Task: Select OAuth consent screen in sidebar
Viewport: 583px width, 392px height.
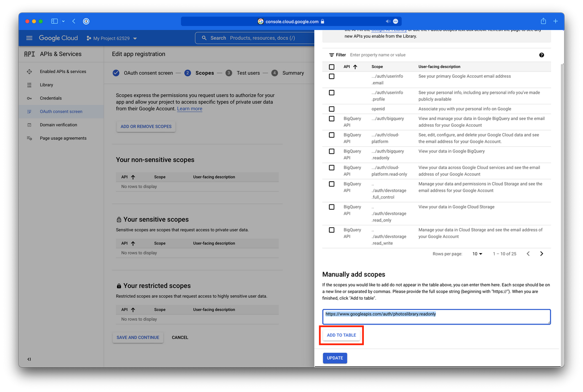Action: tap(61, 111)
